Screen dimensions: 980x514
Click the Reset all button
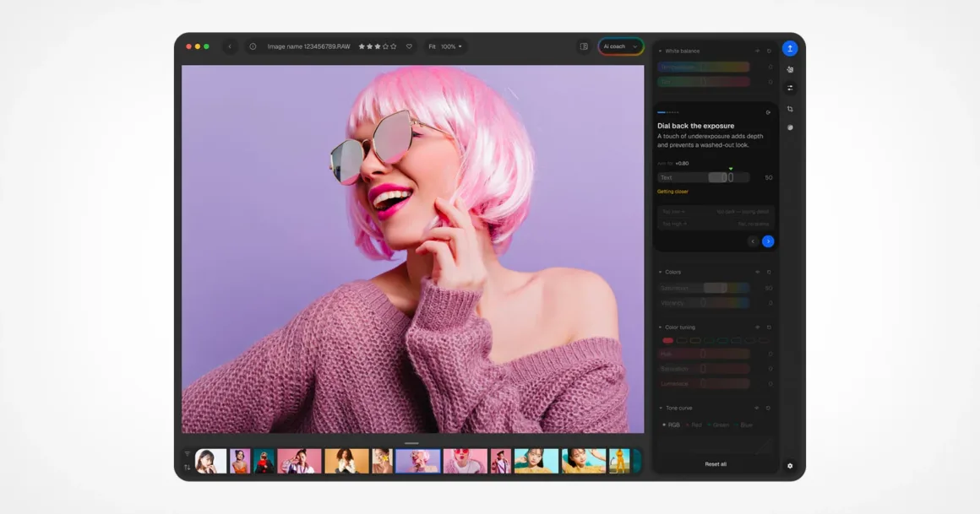click(716, 464)
